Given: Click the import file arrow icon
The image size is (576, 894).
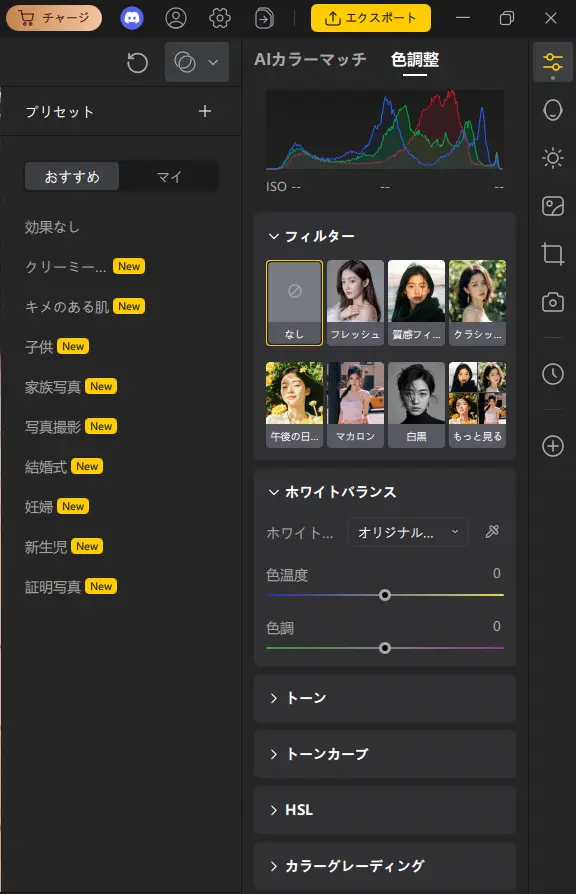Looking at the screenshot, I should pos(263,18).
